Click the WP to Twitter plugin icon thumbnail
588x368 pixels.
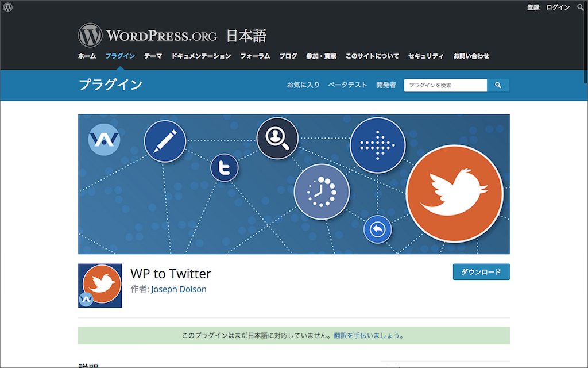tap(100, 286)
